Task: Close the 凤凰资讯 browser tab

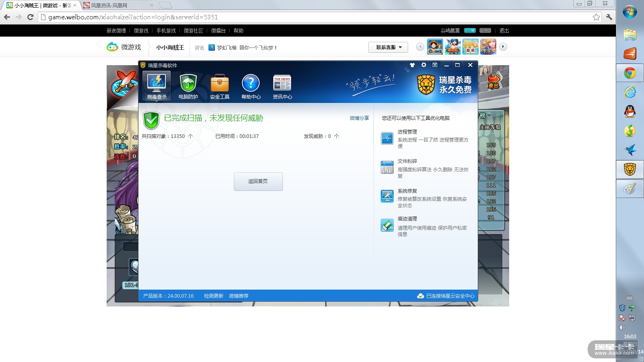Action: point(151,5)
